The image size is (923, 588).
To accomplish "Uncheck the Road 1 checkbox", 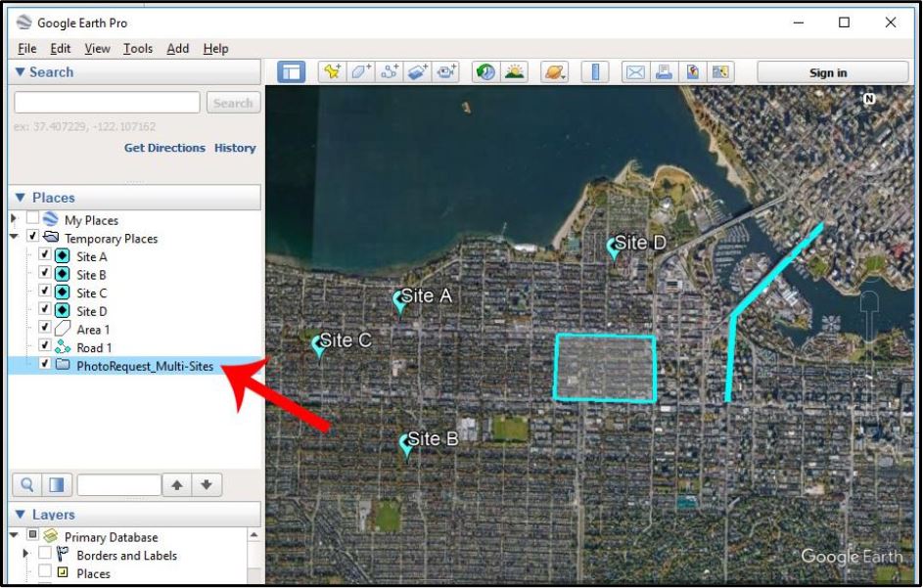I will tap(45, 346).
